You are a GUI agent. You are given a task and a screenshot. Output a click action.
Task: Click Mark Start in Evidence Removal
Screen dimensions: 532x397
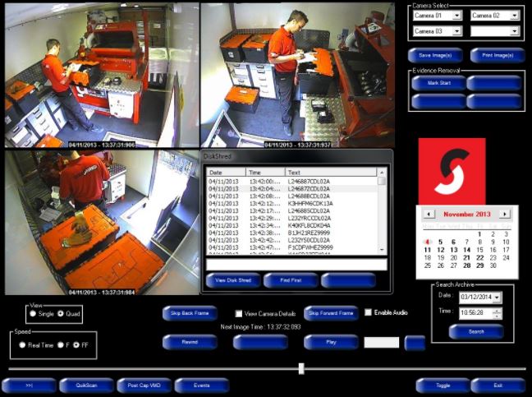(439, 83)
